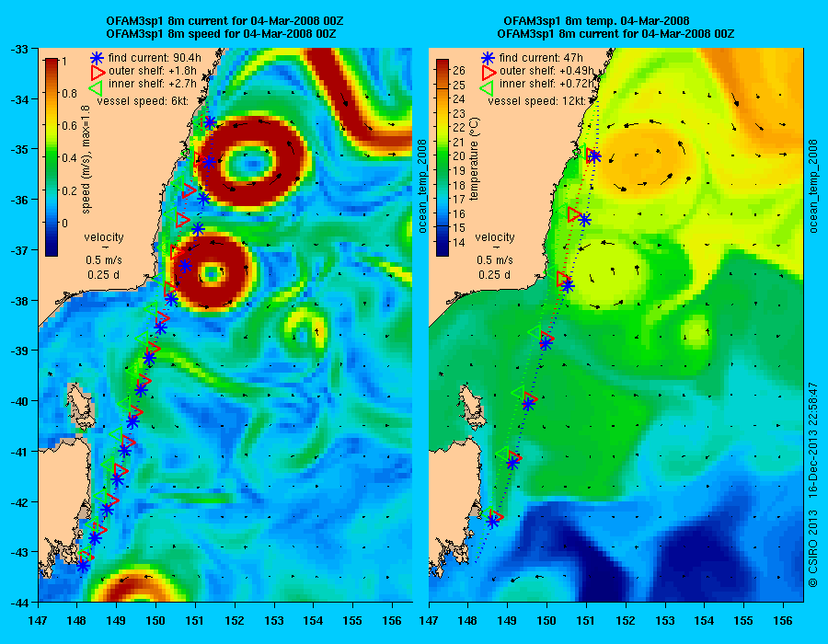Click 'OFAM3sp1 8m current for 04-Mar-2008 00Z' left title
The height and width of the screenshot is (644, 828).
coord(224,21)
